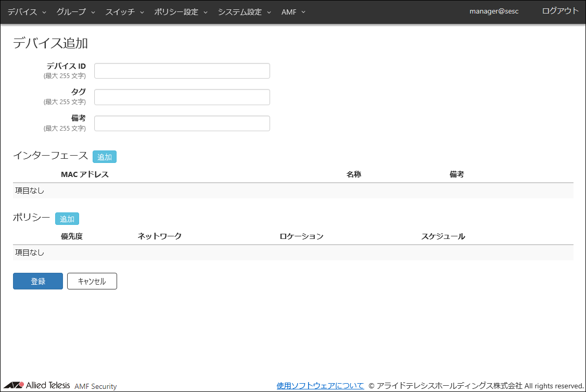The image size is (586, 392).
Task: Click the 登録 button
Action: [38, 281]
